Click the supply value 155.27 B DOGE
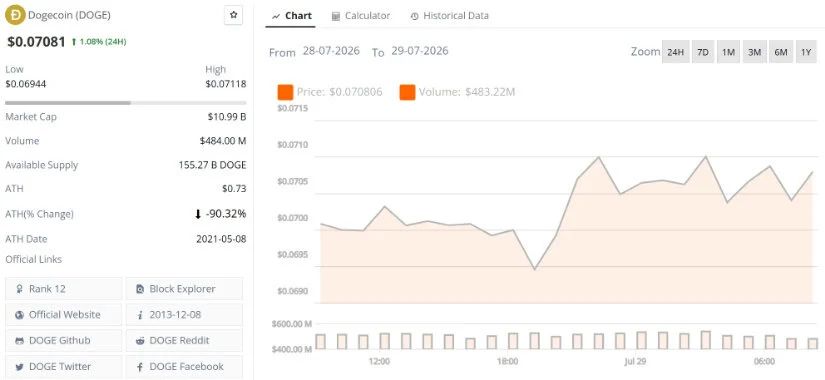The width and height of the screenshot is (825, 380). coord(213,165)
